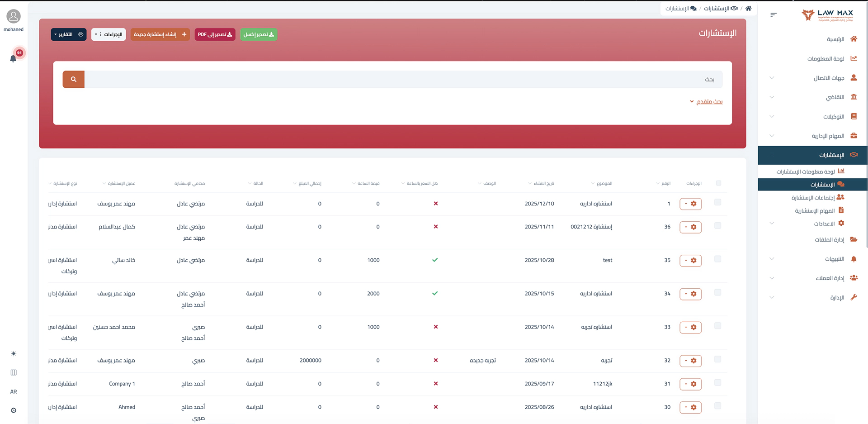Viewport: 868px width, 424px height.
Task: Select the checkbox for consultation number 1
Action: point(717,202)
